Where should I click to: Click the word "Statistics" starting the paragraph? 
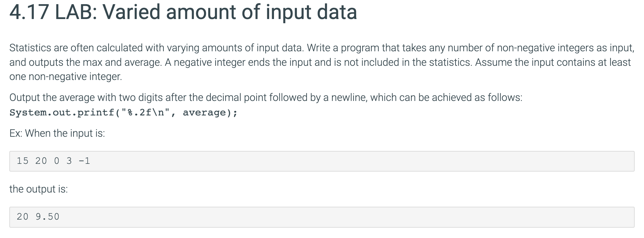30,48
